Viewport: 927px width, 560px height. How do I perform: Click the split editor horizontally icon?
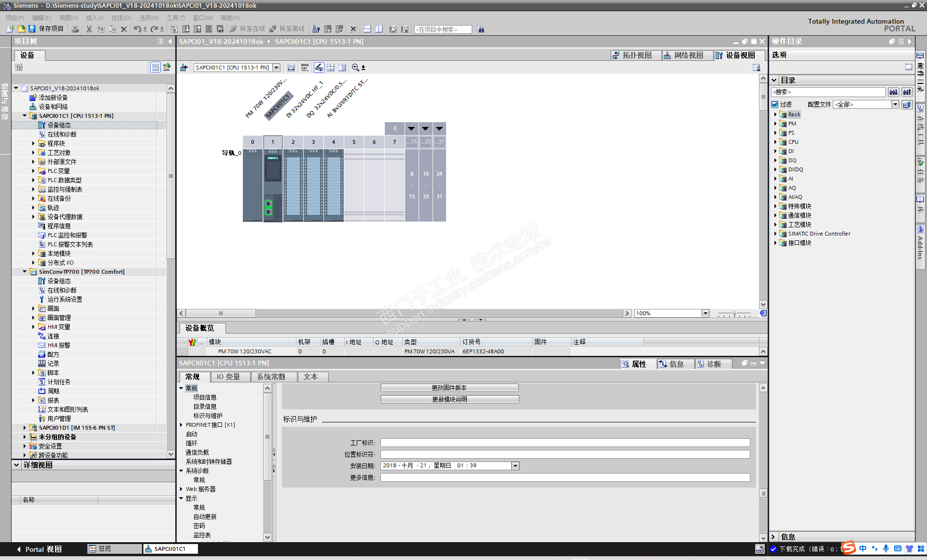click(x=367, y=29)
